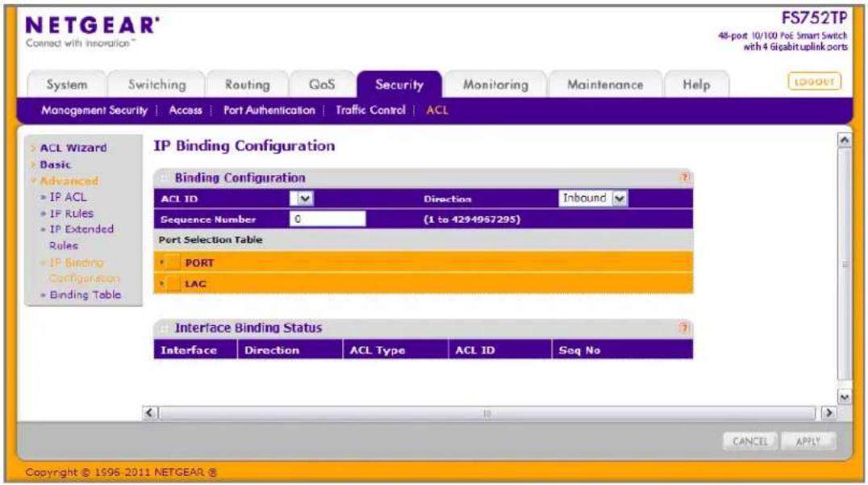The width and height of the screenshot is (868, 485).
Task: Open IP ACL page
Action: pos(68,197)
